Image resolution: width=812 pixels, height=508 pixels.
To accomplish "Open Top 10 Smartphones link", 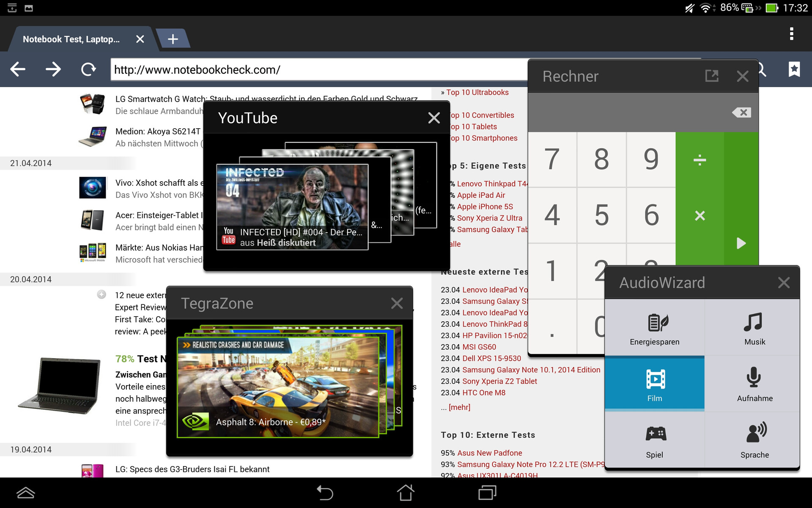I will [483, 138].
